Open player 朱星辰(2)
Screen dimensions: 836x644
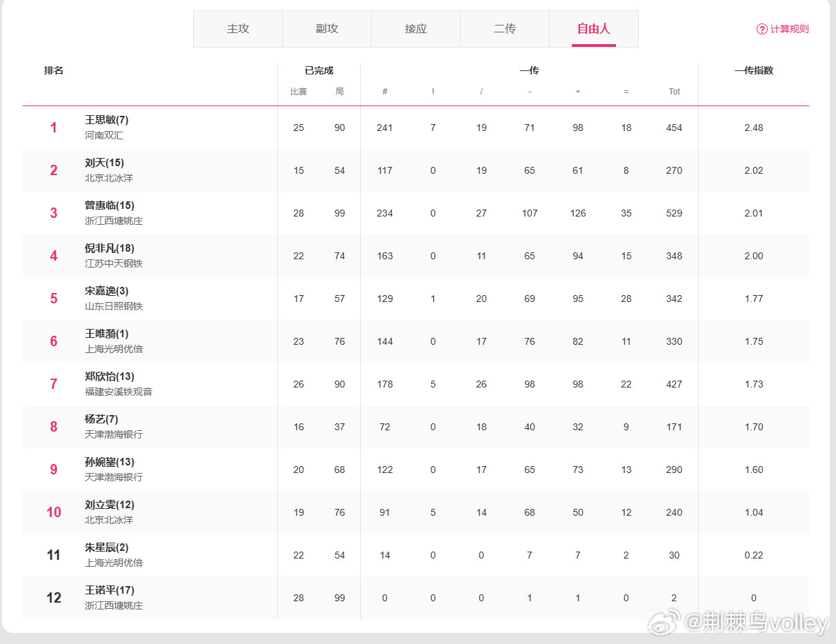tap(107, 547)
